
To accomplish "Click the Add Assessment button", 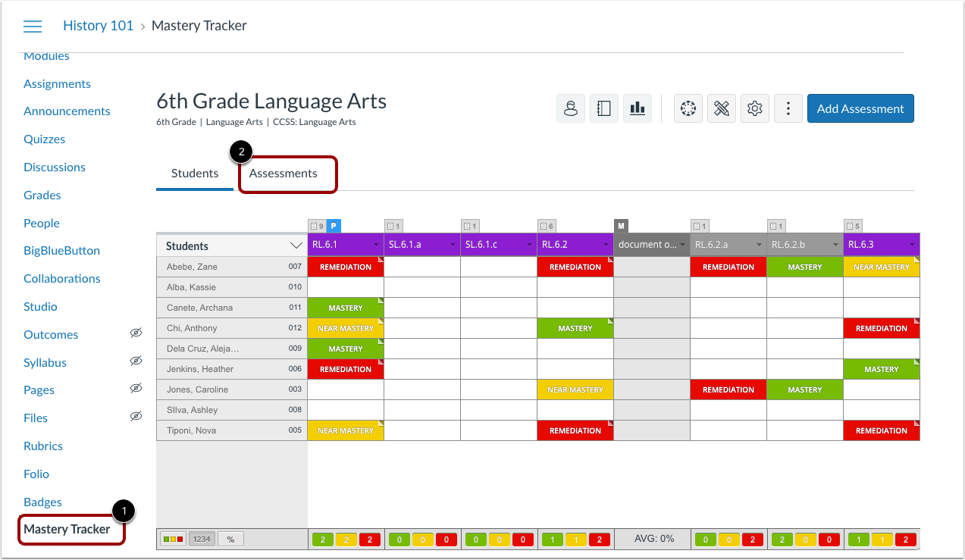I will [x=860, y=108].
